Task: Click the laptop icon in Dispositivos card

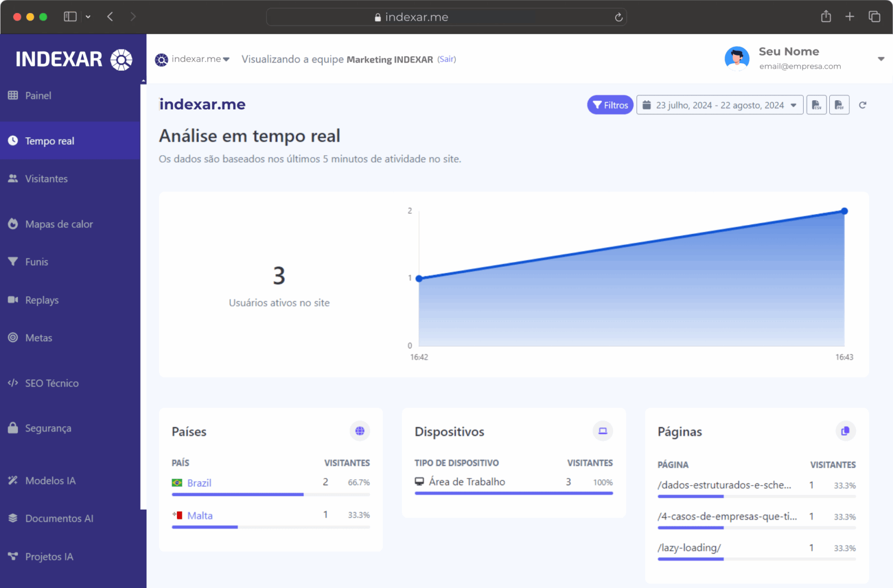Action: 603,431
